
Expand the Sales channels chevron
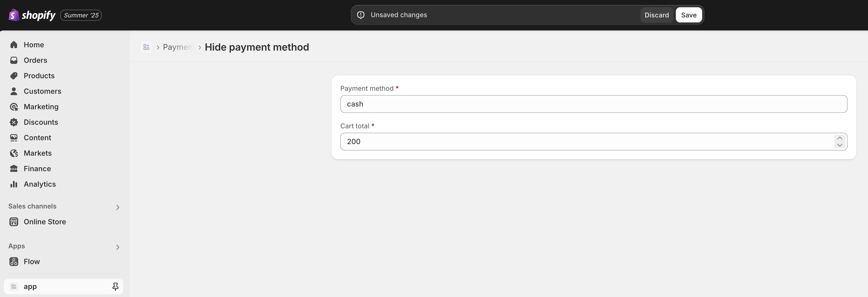(x=118, y=207)
